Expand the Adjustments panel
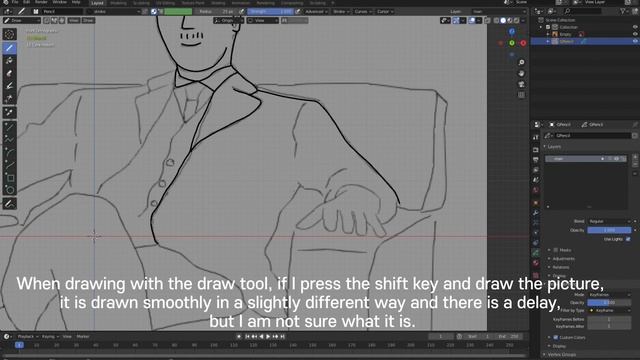Image resolution: width=640 pixels, height=360 pixels. coord(563,259)
